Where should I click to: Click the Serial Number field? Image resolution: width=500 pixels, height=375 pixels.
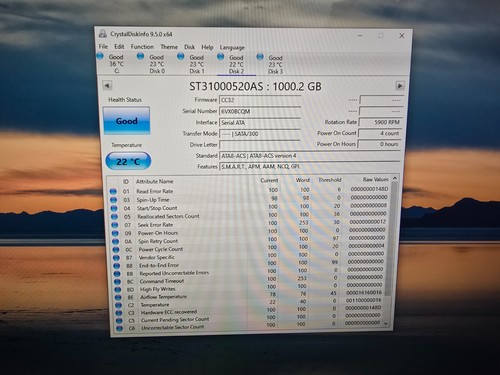pos(260,111)
